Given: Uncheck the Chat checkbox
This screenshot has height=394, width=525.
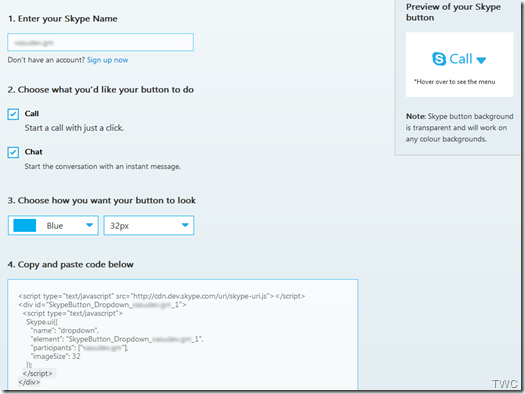Looking at the screenshot, I should pyautogui.click(x=13, y=152).
